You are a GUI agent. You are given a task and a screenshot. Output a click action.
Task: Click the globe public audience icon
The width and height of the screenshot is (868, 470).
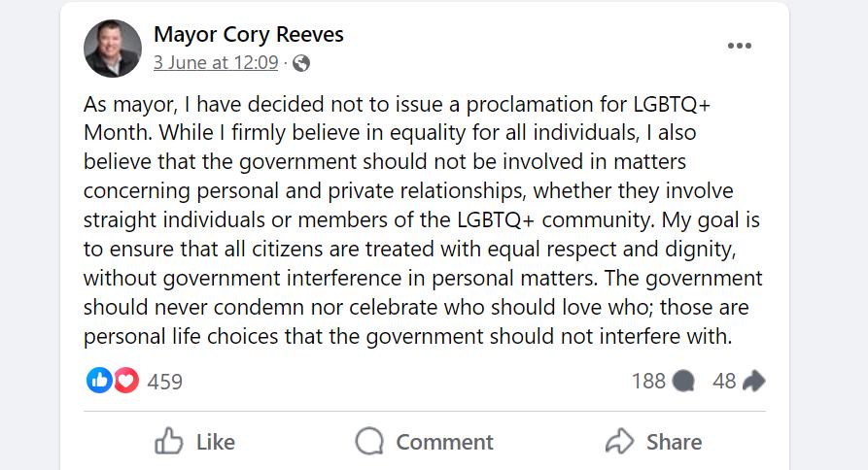(x=301, y=63)
